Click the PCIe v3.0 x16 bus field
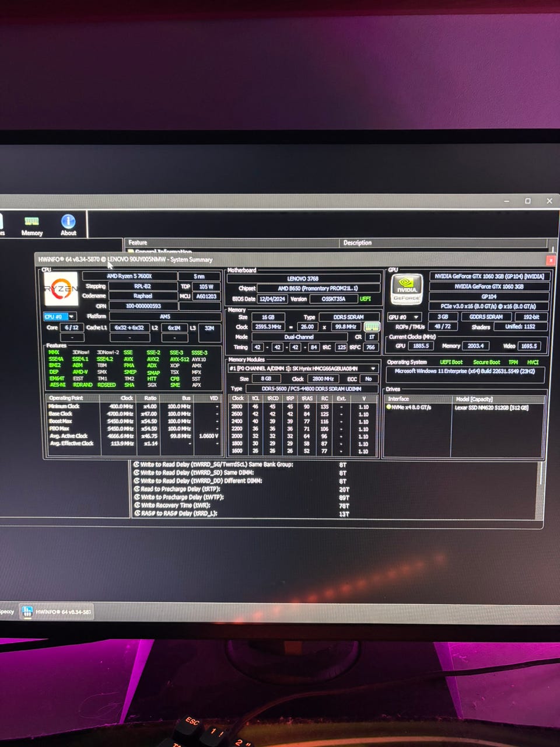The height and width of the screenshot is (747, 560). pyautogui.click(x=489, y=306)
